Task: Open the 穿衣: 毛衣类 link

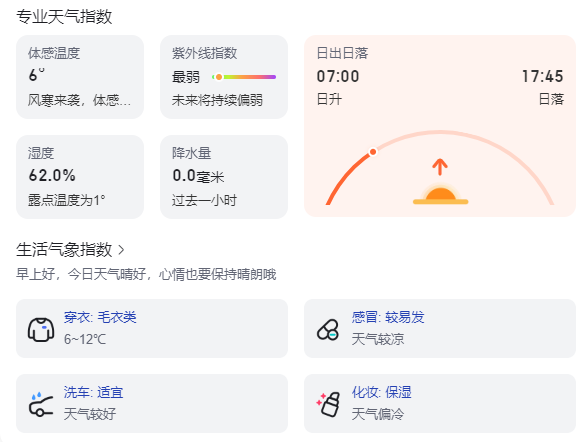Action: pyautogui.click(x=100, y=317)
